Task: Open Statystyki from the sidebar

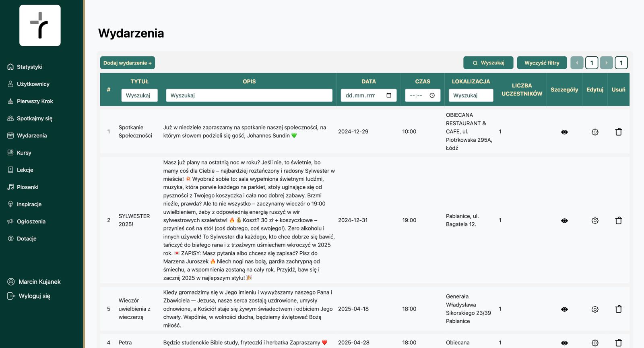Action: pyautogui.click(x=25, y=67)
